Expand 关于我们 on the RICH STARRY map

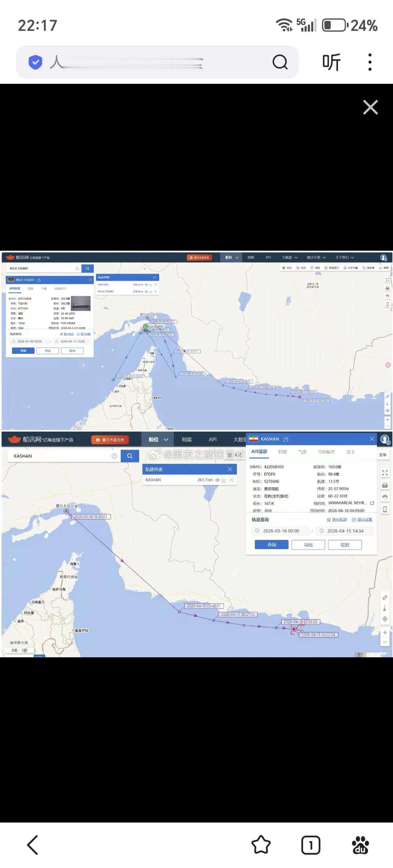point(345,257)
